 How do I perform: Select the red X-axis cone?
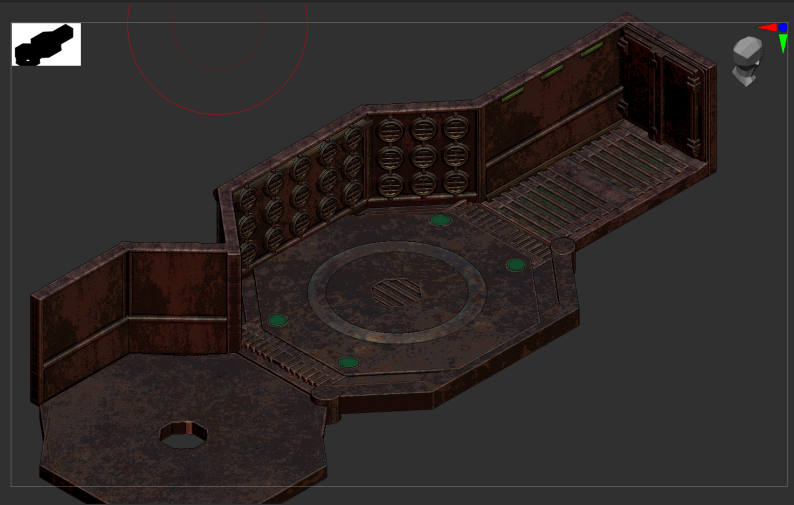click(767, 28)
